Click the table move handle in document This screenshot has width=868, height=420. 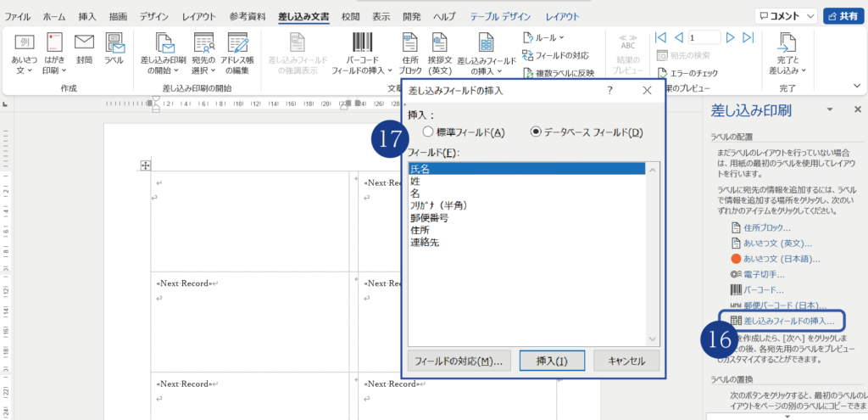point(145,165)
